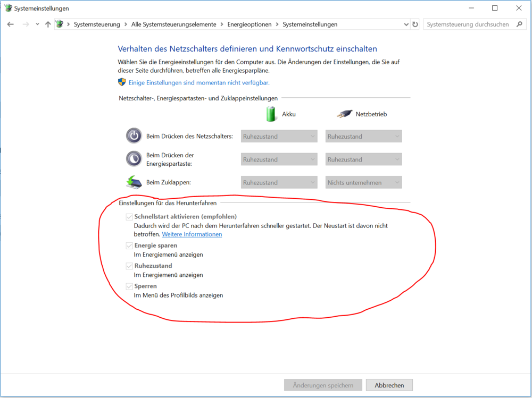Screen dimensions: 532x398
Task: Toggle the Ruhezustand checkbox
Action: 129,266
